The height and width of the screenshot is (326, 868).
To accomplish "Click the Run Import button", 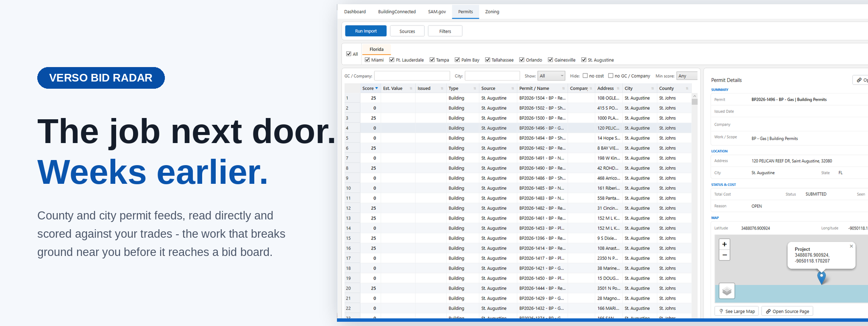I will click(x=366, y=31).
